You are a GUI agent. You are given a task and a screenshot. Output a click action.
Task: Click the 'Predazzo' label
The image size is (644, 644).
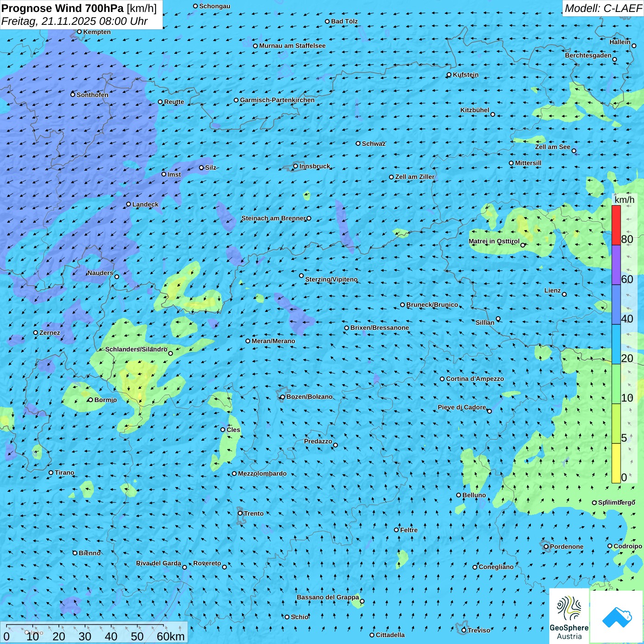(x=318, y=441)
